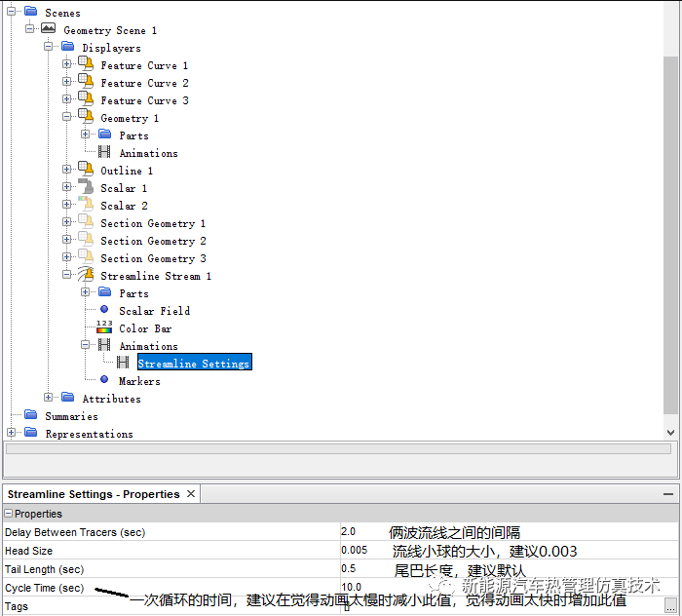Edit the Delay Between Tracers value 2.0

pos(348,531)
